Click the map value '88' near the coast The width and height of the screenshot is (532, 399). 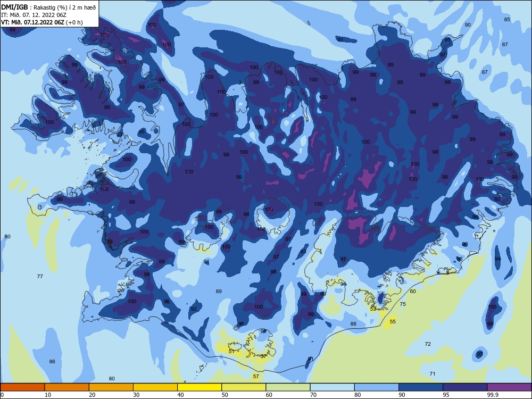353,324
